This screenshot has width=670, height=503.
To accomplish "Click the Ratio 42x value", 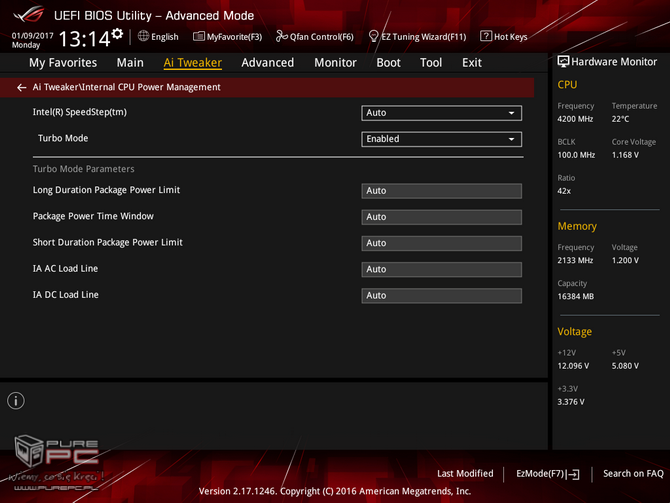I will 564,191.
